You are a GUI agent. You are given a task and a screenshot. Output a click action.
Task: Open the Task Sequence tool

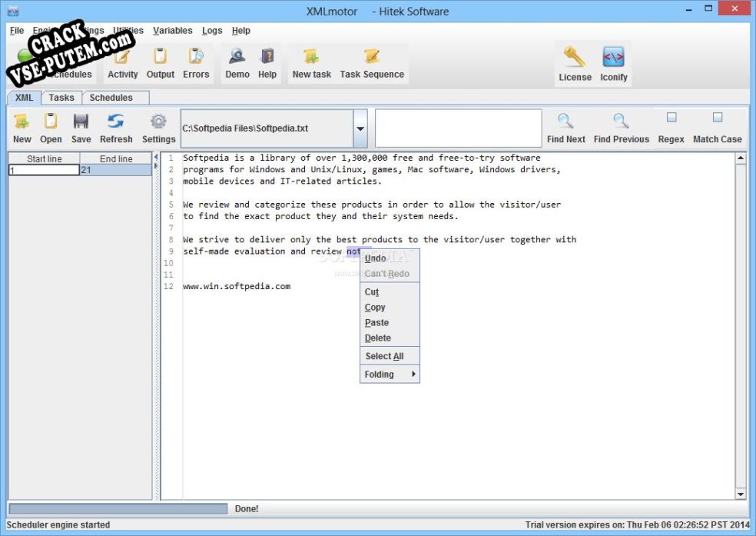372,63
